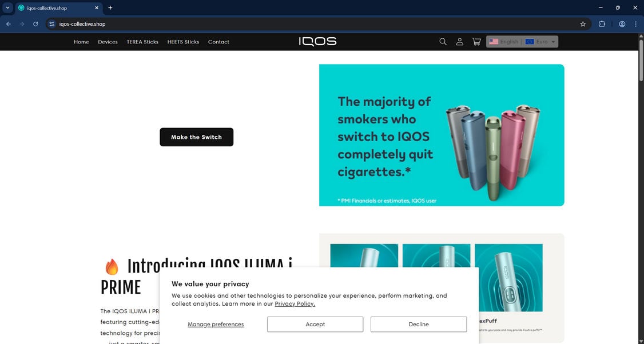Click the Make the Switch button

[196, 137]
